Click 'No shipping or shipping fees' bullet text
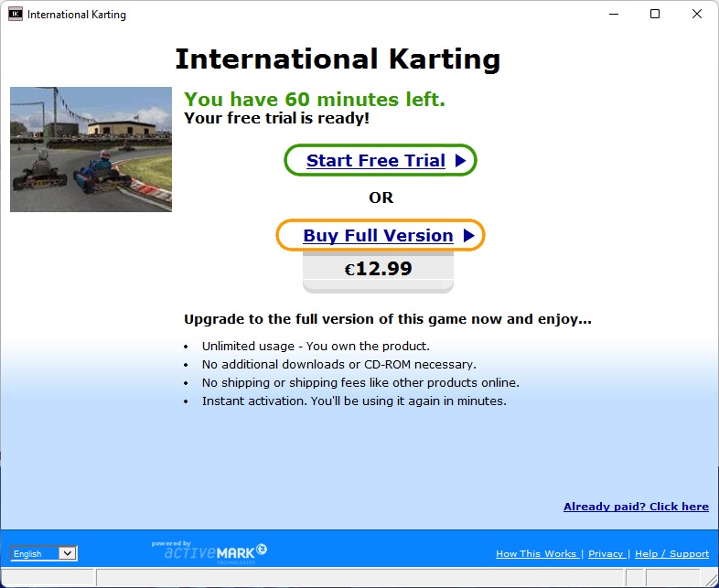Viewport: 719px width, 588px height. [360, 382]
